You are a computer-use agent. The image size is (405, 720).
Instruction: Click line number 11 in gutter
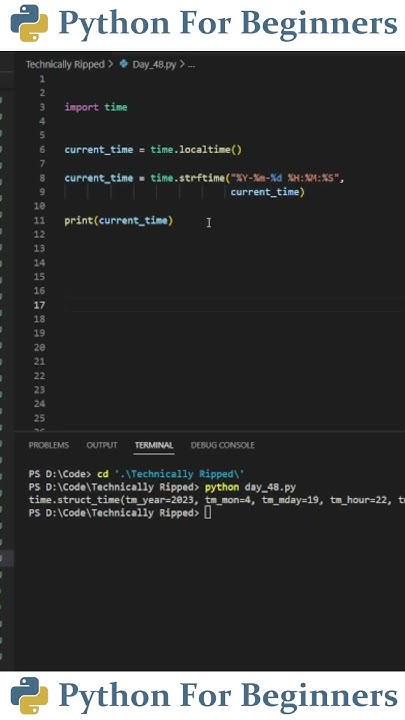[x=39, y=220]
